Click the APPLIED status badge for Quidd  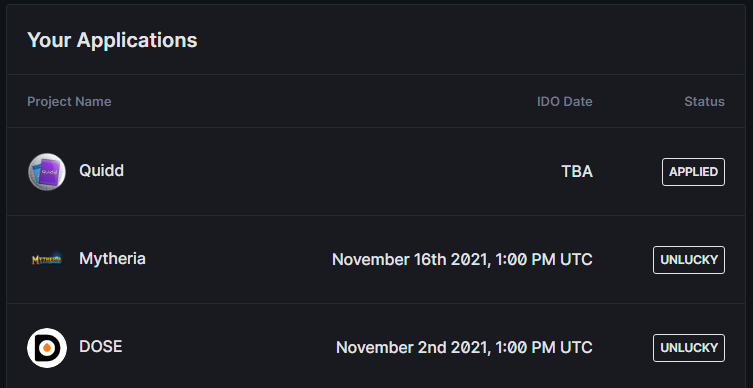tap(693, 172)
